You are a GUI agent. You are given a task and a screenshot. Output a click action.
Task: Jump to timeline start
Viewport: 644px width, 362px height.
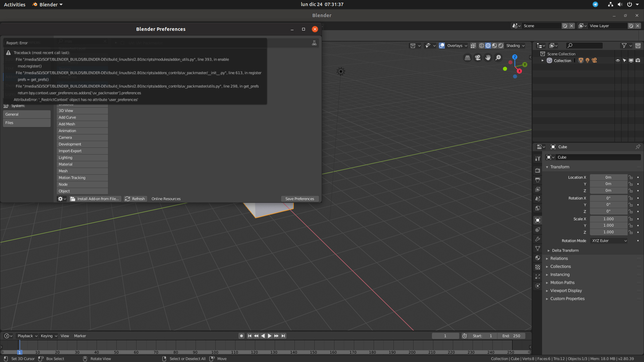(250, 336)
